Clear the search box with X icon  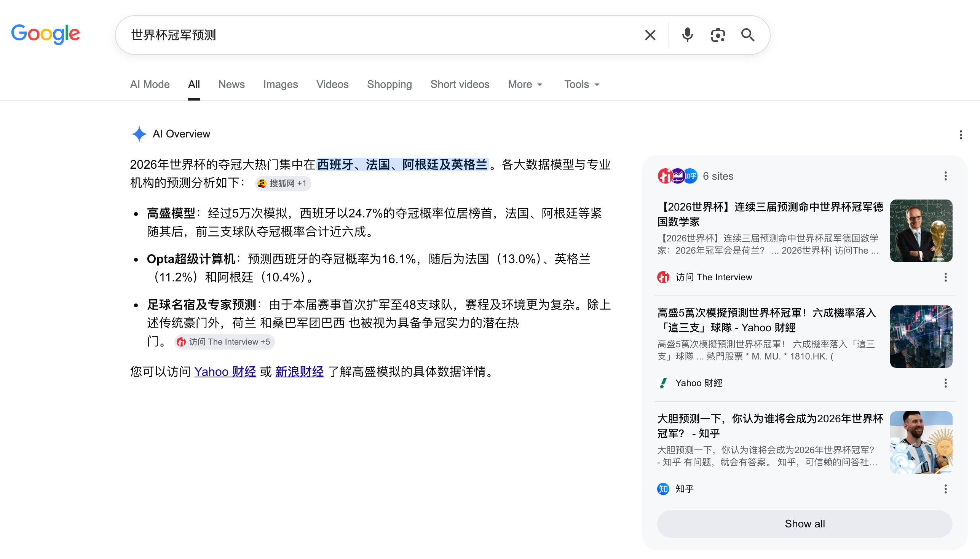click(650, 35)
